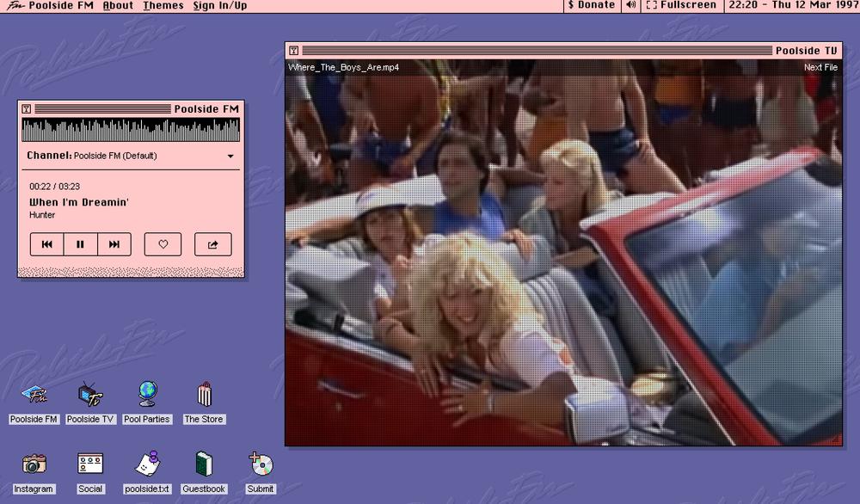Pause the current song
Screen dimensions: 860x504
[81, 244]
